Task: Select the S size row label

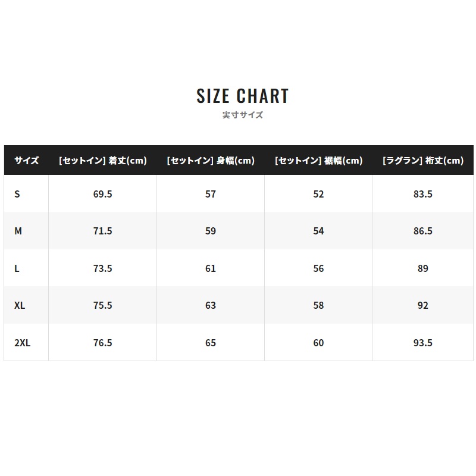Action: [17, 194]
